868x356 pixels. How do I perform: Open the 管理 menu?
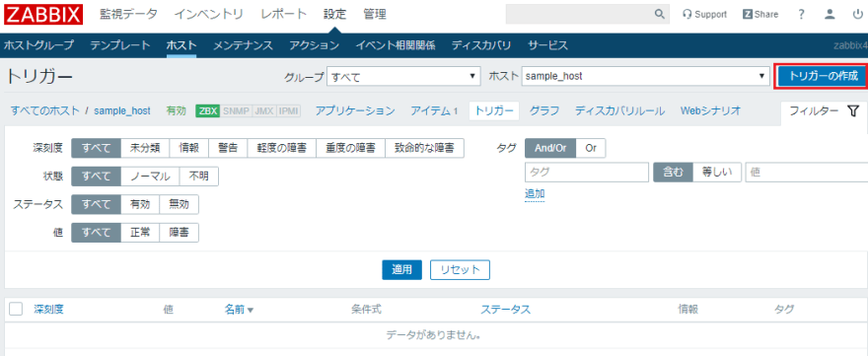click(x=375, y=15)
